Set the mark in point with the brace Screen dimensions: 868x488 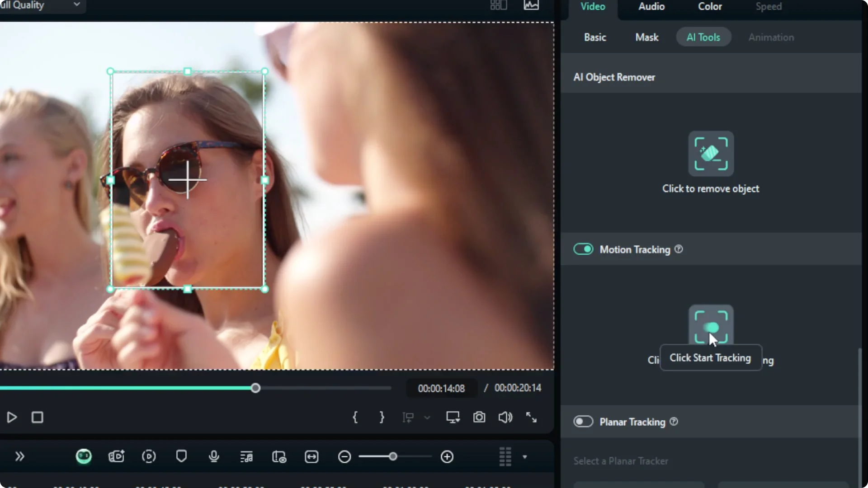point(355,417)
